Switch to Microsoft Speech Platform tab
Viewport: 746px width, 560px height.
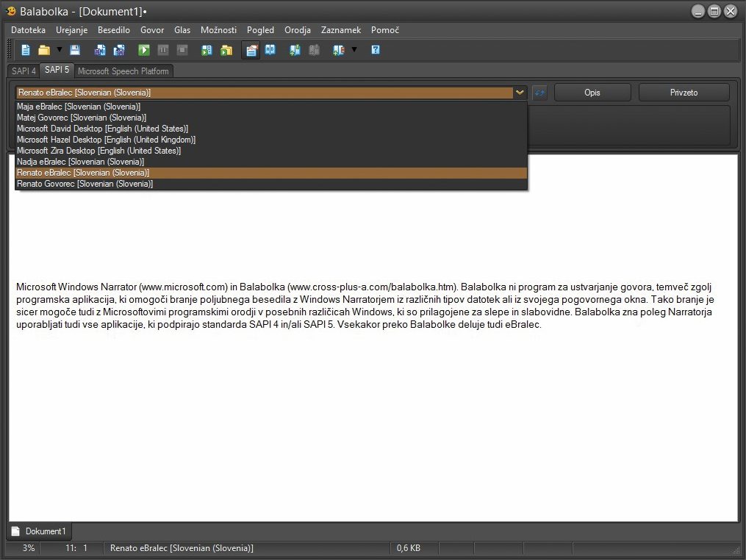coord(123,71)
